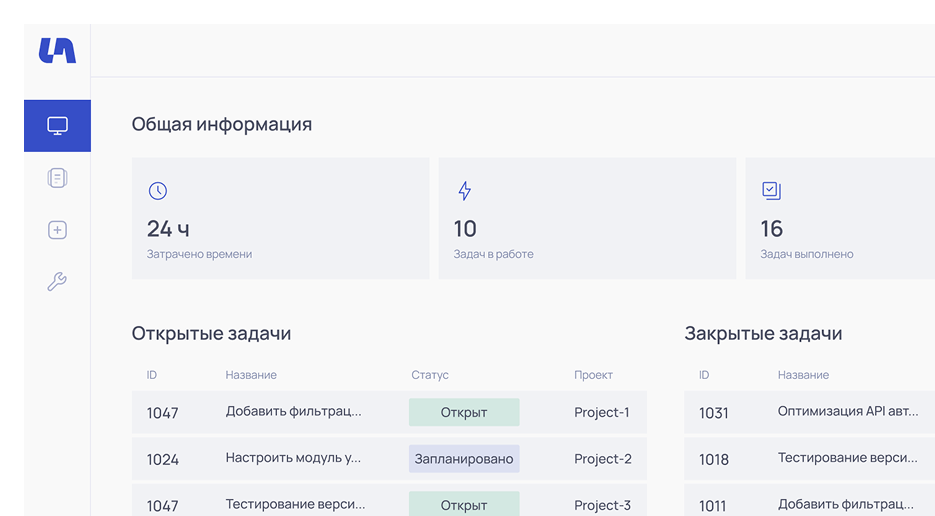The image size is (935, 516).
Task: Open task 'Добавить фильтрац...' in open tasks
Action: [x=293, y=411]
